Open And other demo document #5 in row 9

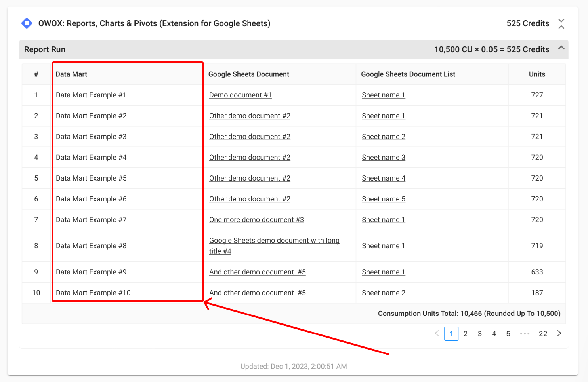(x=258, y=272)
